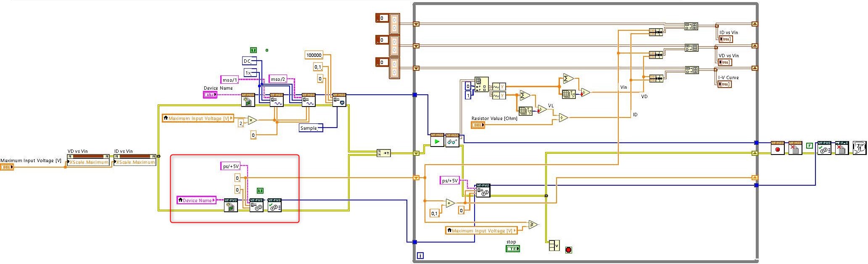Click the Greater Or Equal comparison node
Screen dimensions: 868x264
coord(533,224)
